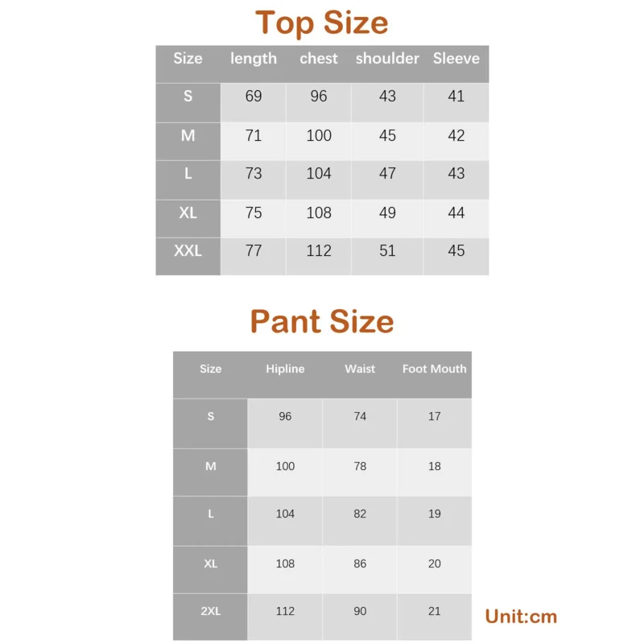Click the "Pant Size" heading

pos(322,321)
